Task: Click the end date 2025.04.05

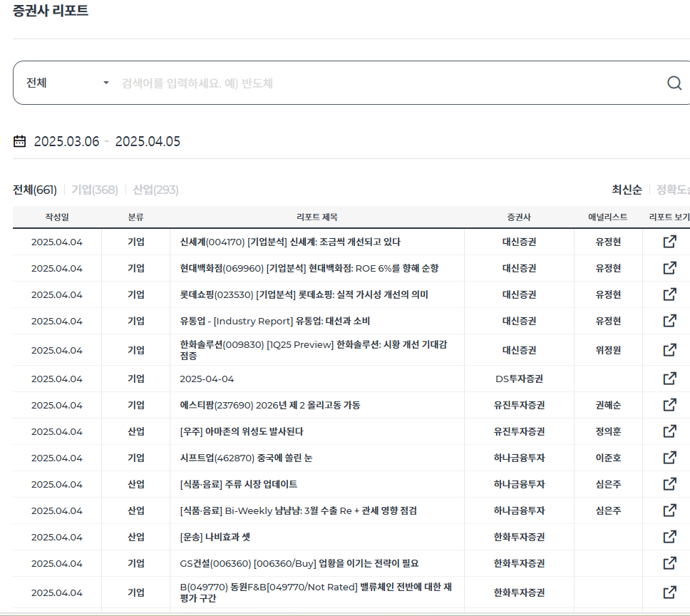Action: 148,141
